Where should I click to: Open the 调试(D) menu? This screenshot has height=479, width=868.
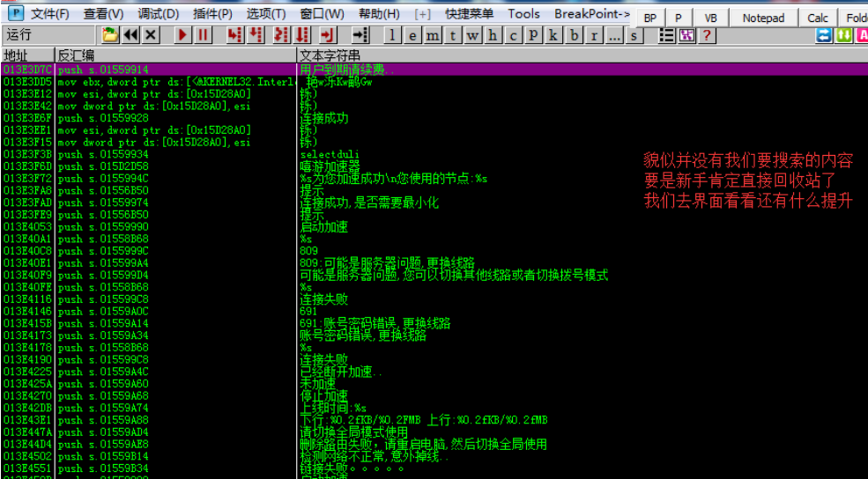(159, 13)
